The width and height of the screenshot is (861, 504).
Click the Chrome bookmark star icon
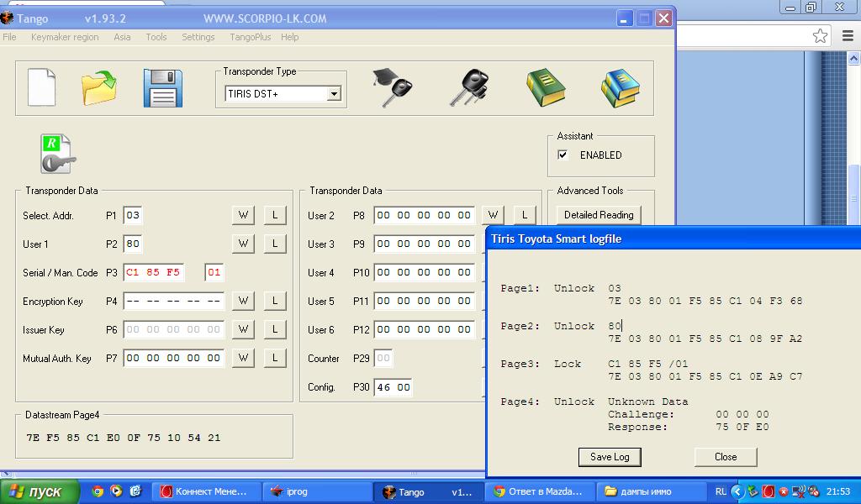820,35
